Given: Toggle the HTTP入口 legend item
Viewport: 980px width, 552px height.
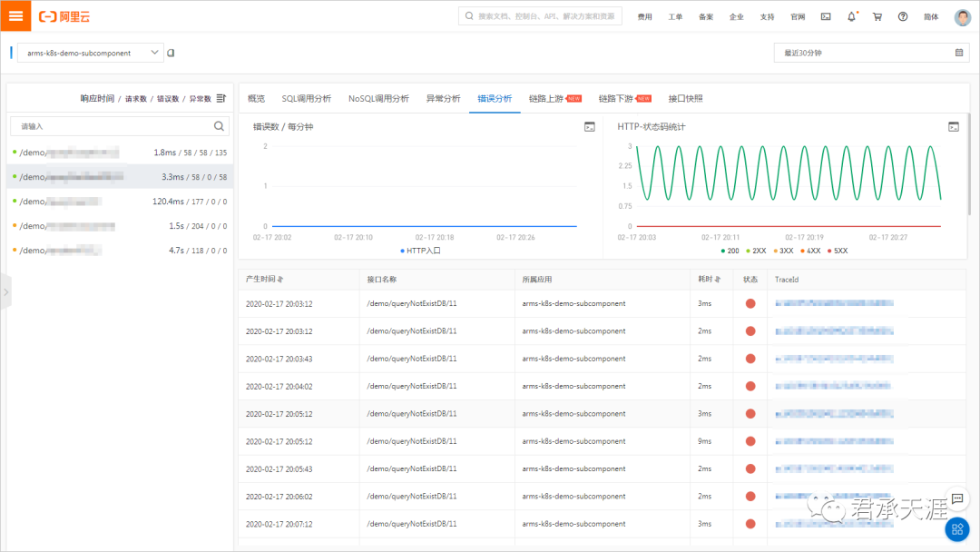Looking at the screenshot, I should click(x=420, y=250).
